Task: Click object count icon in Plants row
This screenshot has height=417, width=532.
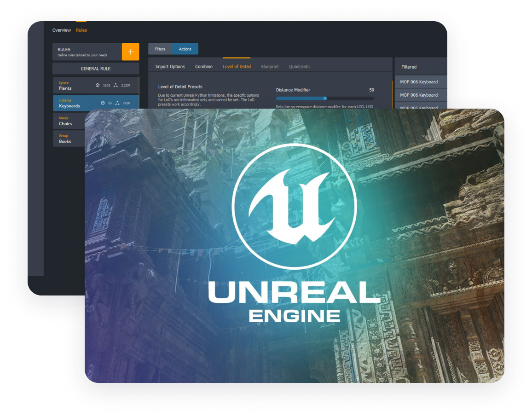Action: pos(98,85)
